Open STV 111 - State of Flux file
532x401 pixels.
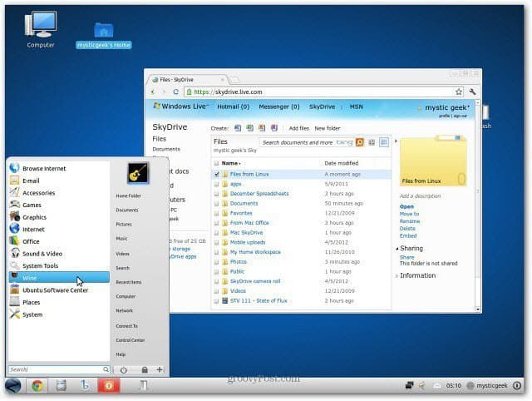pos(259,300)
